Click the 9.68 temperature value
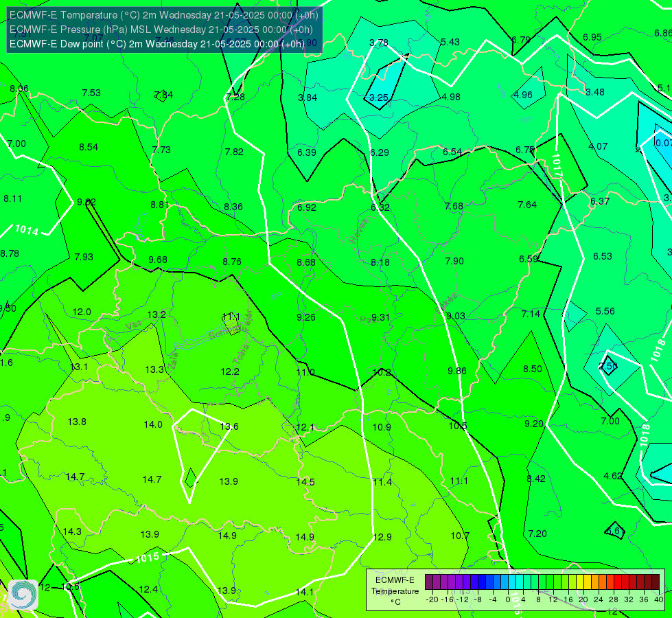 [158, 260]
